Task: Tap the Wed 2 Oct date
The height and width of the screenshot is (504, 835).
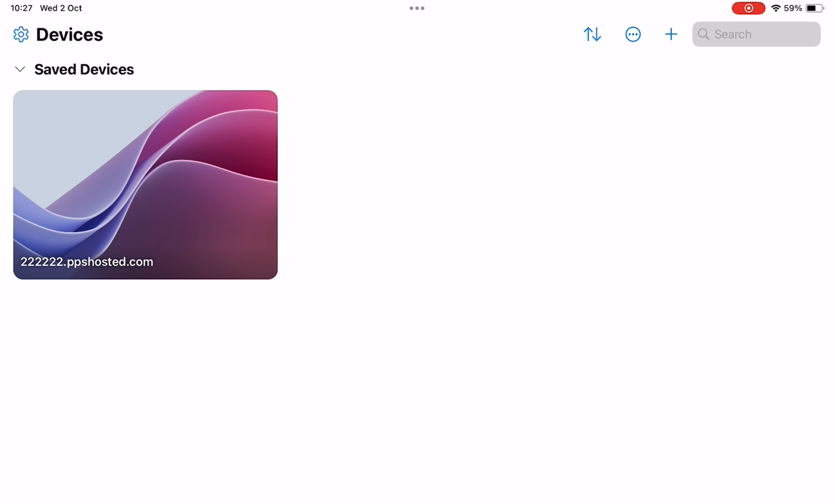Action: pyautogui.click(x=61, y=8)
